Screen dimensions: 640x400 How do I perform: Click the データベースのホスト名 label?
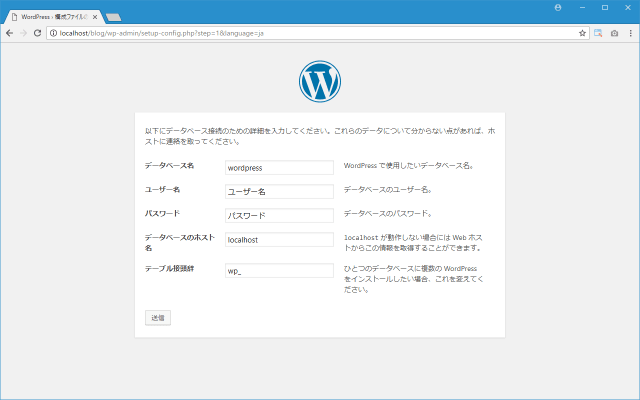(x=180, y=242)
